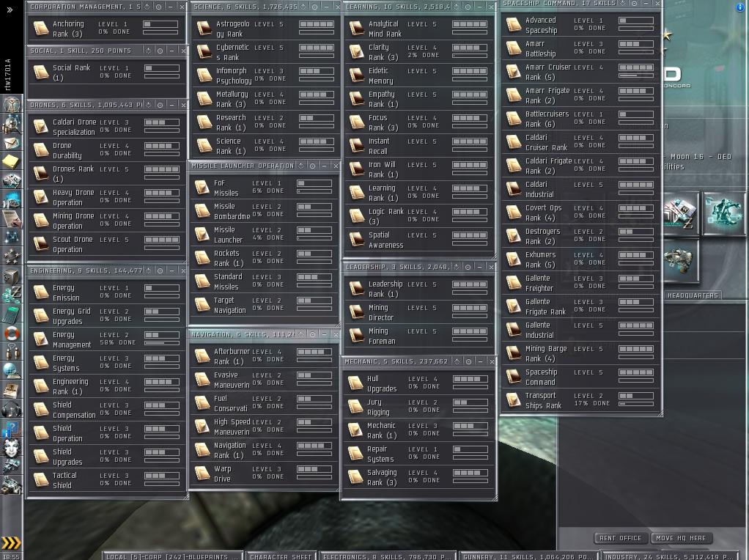Select the Standard Missiles skill row
Viewport: 749px width, 560px height.
pyautogui.click(x=262, y=281)
